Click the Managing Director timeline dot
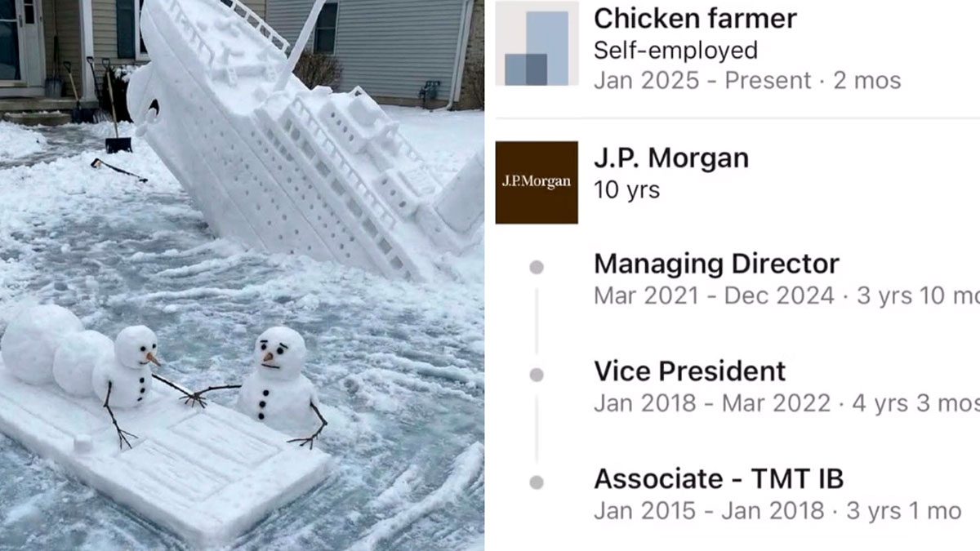Screen dimensions: 980x551 pyautogui.click(x=537, y=268)
